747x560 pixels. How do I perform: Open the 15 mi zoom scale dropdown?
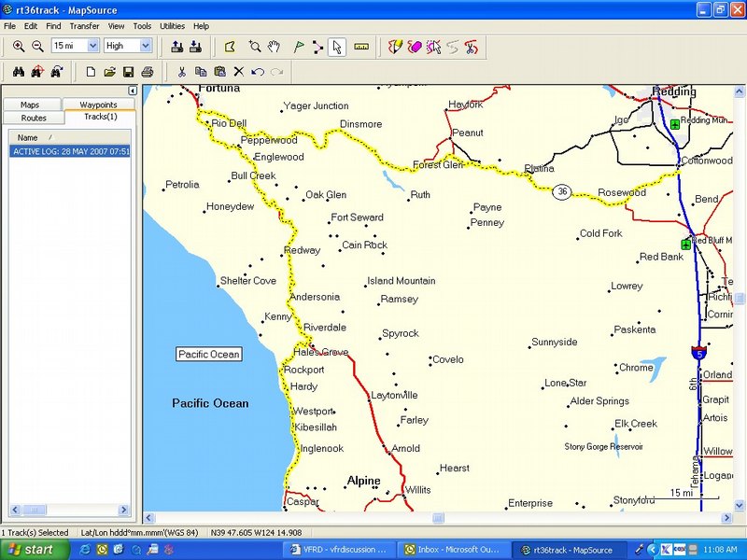click(x=93, y=46)
